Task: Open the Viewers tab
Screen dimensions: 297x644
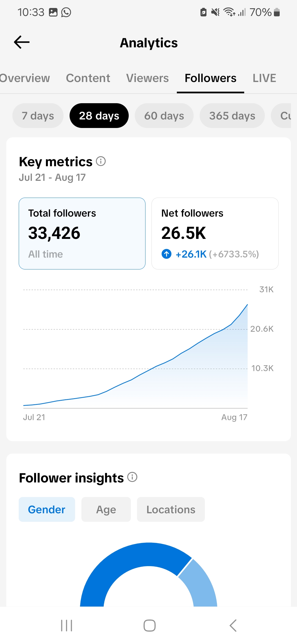Action: coord(147,78)
